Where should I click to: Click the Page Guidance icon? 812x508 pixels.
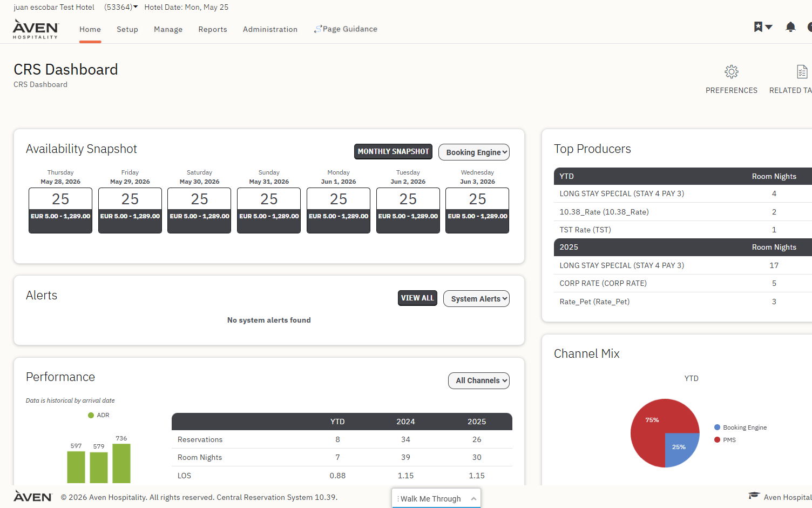(x=317, y=29)
